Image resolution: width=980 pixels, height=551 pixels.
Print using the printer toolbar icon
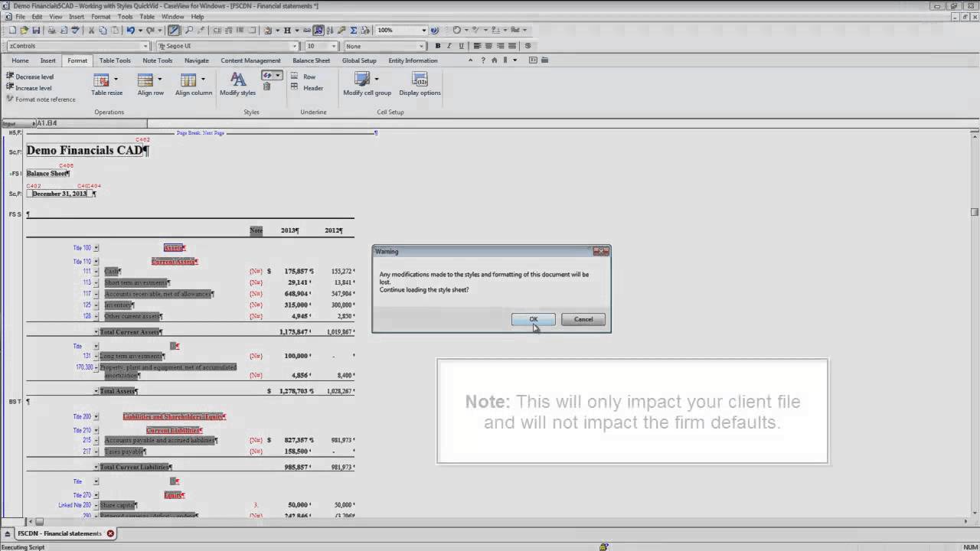pos(52,31)
